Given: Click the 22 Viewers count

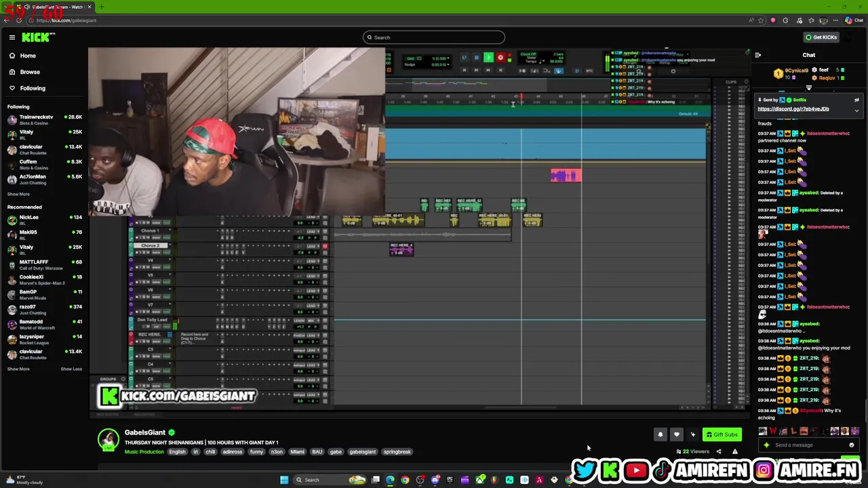Looking at the screenshot, I should click(x=692, y=451).
